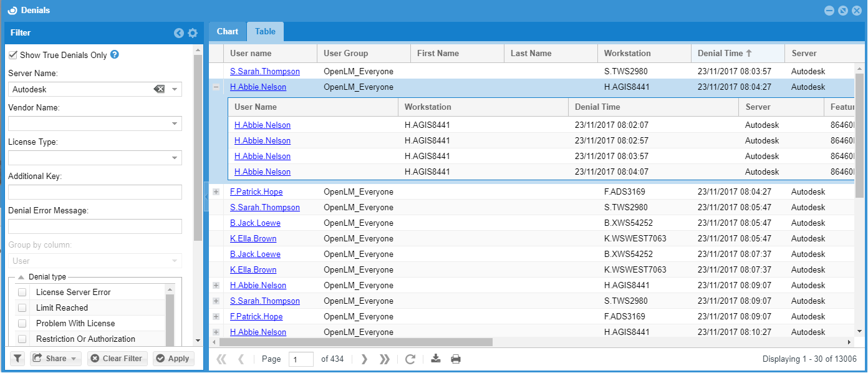Screen dimensions: 868x373
Task: Print the denials table
Action: (x=456, y=359)
